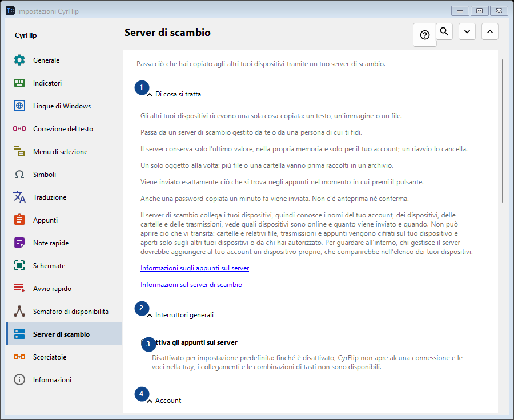Select the Scorciatoie page
Image resolution: width=514 pixels, height=420 pixels.
coord(64,357)
